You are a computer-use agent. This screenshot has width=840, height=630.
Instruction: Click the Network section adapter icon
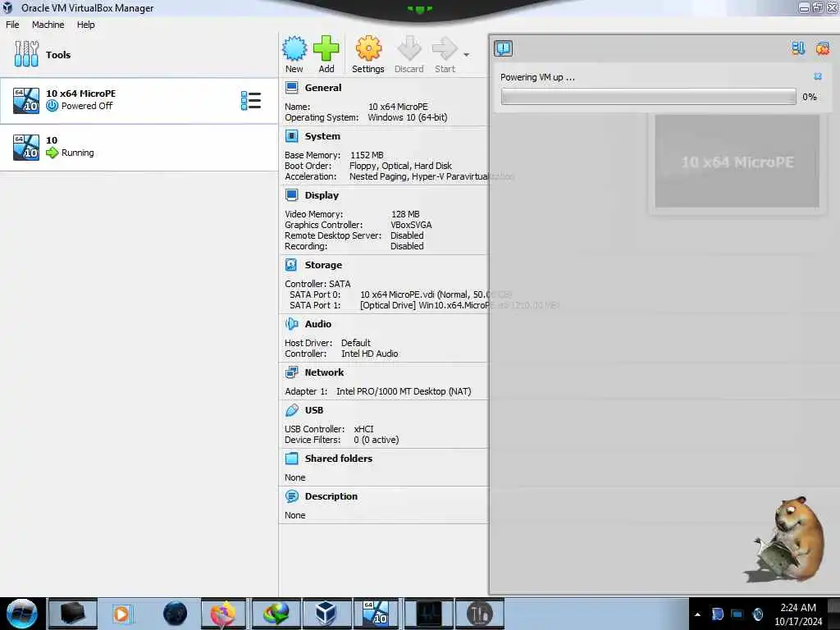[x=291, y=372]
